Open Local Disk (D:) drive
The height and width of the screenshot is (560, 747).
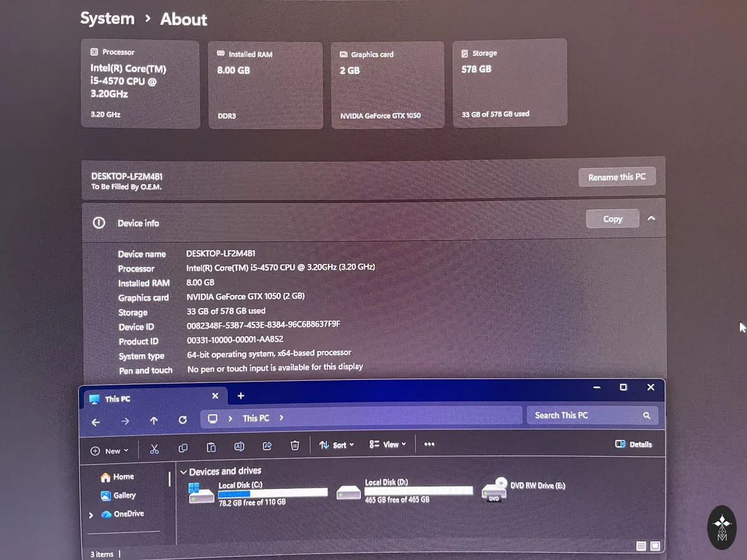tap(405, 490)
